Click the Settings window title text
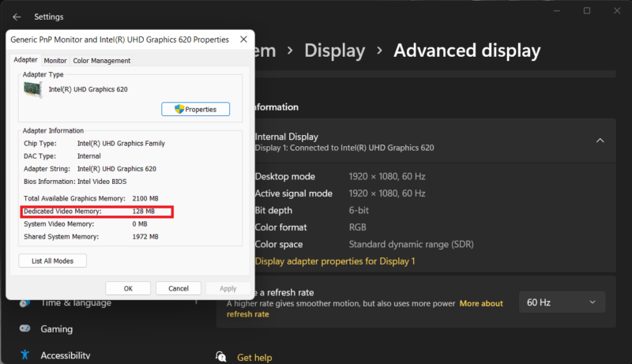632x364 pixels. 49,17
